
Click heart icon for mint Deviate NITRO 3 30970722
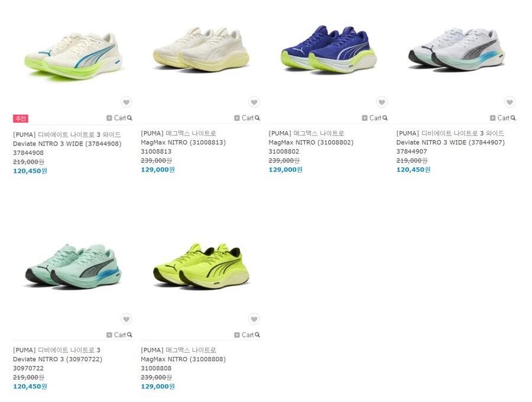pyautogui.click(x=126, y=319)
